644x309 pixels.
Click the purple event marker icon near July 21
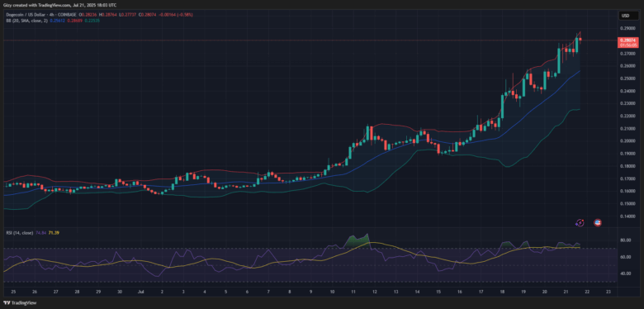point(580,223)
